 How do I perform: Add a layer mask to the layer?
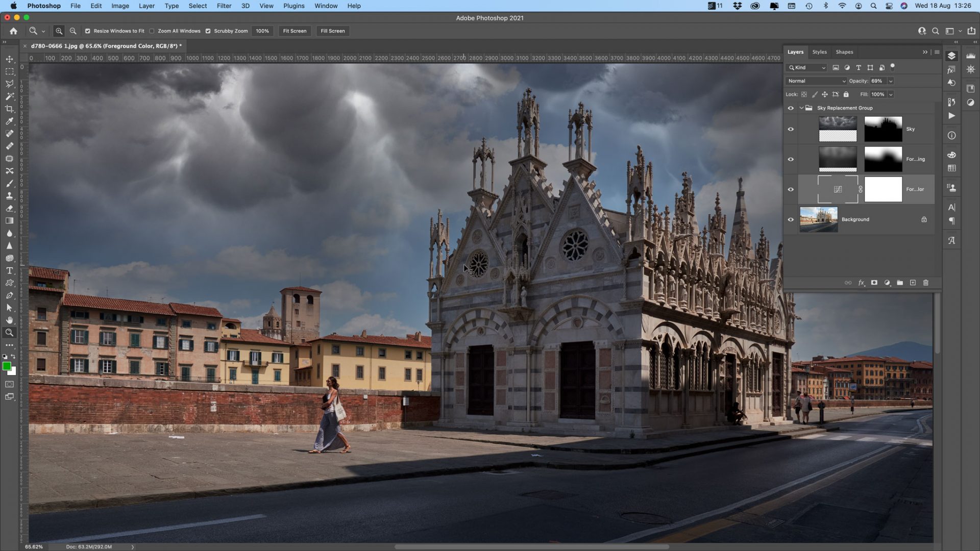click(x=874, y=283)
